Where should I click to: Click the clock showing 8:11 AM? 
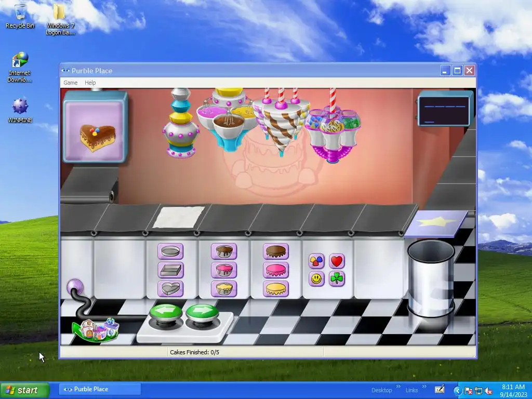click(513, 387)
